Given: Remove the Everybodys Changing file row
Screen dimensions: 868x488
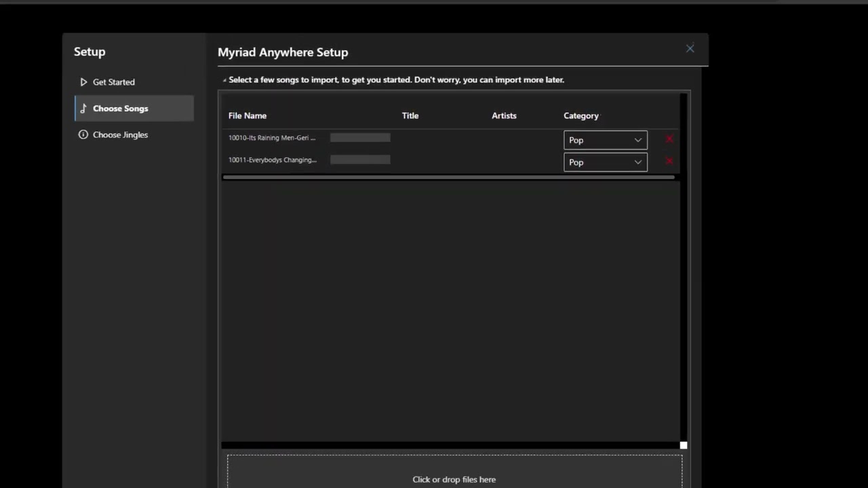Looking at the screenshot, I should click(x=669, y=161).
